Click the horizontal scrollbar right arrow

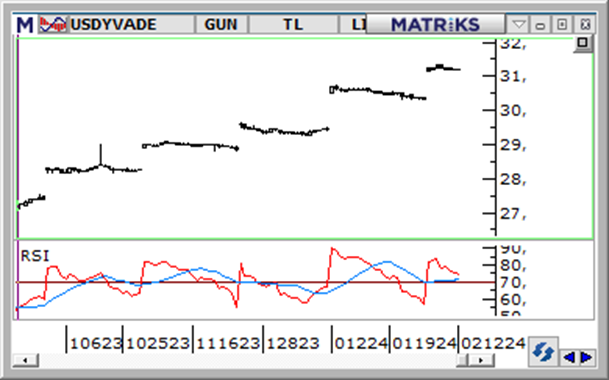[x=481, y=360]
